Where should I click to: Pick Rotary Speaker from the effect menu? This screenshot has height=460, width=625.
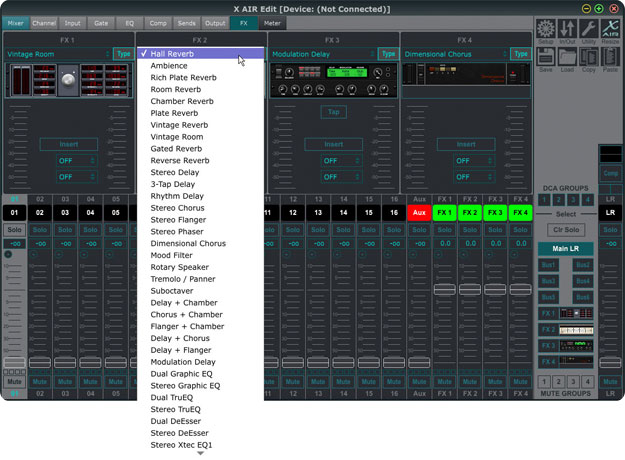pos(200,267)
